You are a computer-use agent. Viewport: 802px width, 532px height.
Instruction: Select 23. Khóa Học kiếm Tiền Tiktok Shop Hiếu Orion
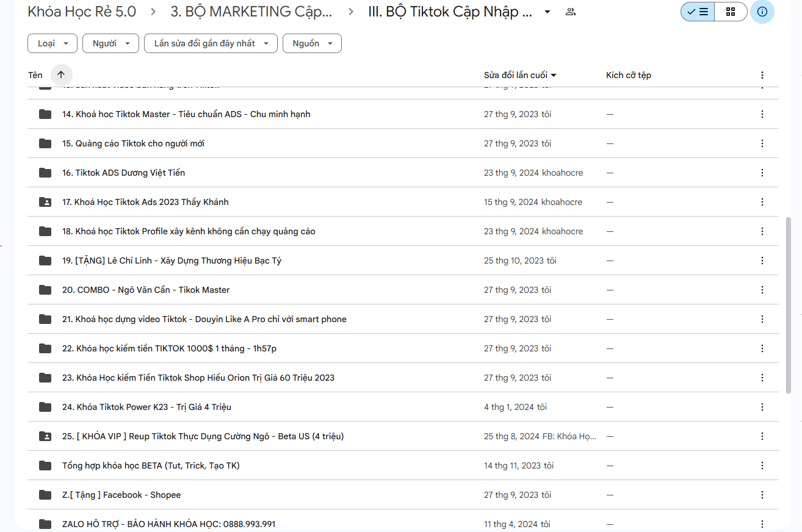click(198, 378)
